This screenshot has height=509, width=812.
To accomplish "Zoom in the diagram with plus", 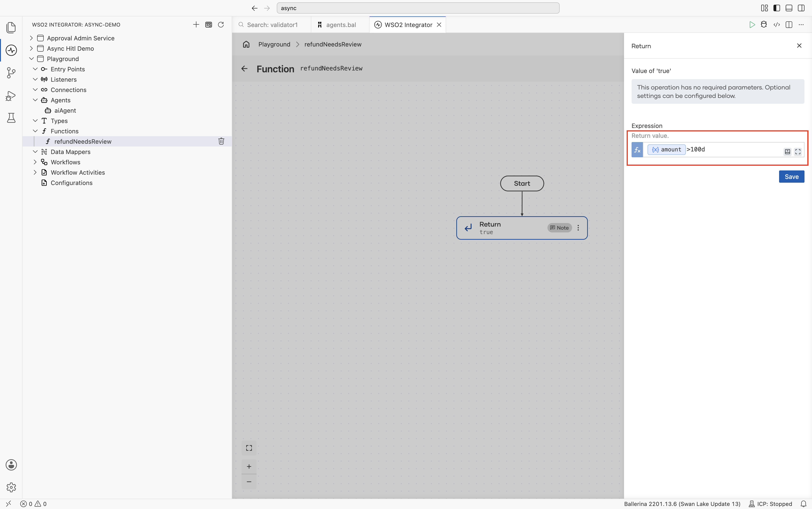I will tap(249, 467).
